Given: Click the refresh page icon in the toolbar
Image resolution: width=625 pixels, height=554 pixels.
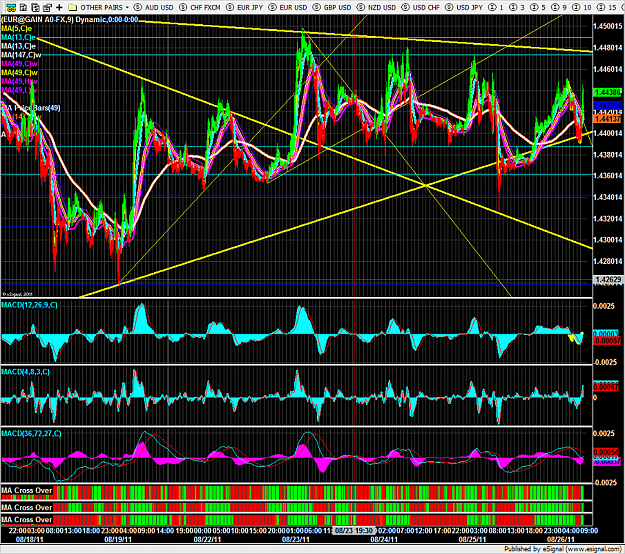Looking at the screenshot, I should tap(35, 7).
